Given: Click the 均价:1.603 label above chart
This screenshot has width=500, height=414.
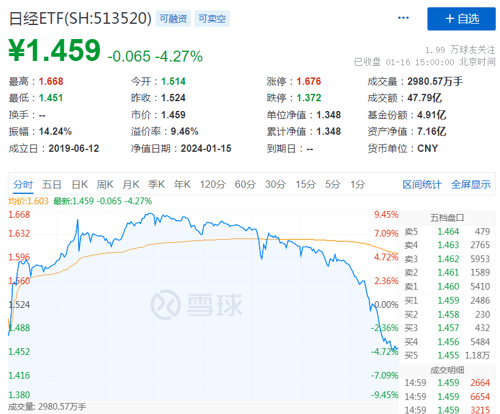Looking at the screenshot, I should (x=28, y=201).
